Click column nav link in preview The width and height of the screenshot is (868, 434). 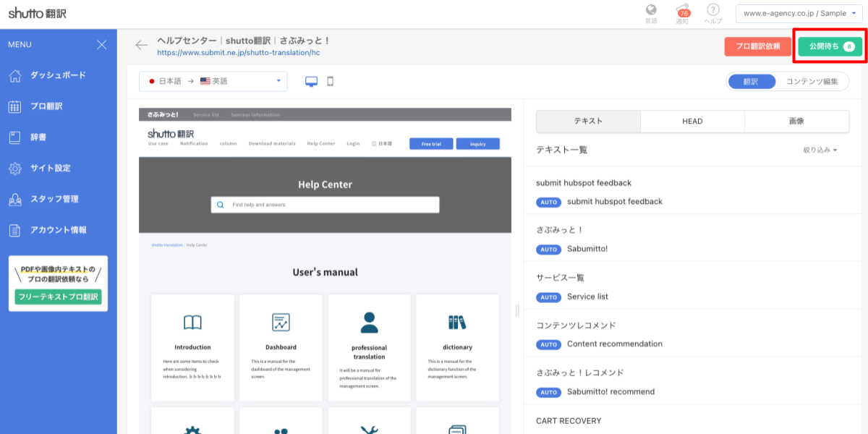click(x=229, y=143)
